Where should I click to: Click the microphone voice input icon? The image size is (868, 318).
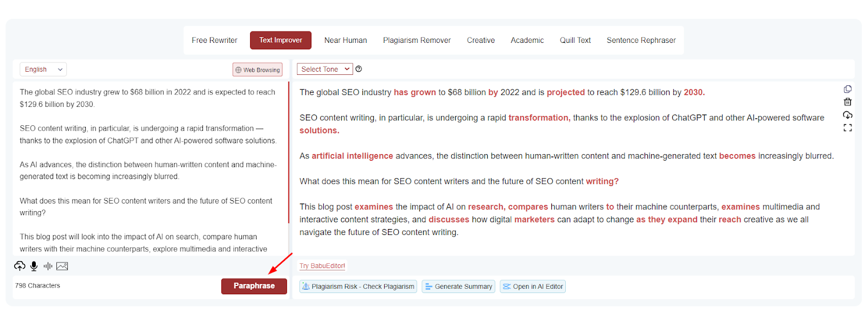tap(34, 266)
